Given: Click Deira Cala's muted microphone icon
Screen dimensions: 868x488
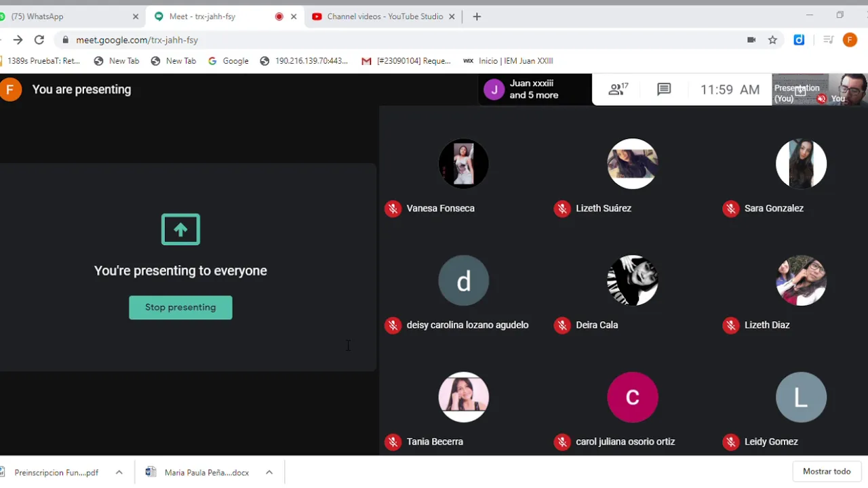Looking at the screenshot, I should tap(561, 325).
